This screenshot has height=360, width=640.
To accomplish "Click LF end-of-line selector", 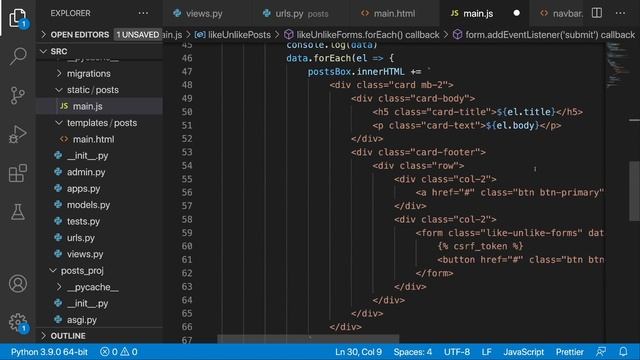I will click(486, 352).
